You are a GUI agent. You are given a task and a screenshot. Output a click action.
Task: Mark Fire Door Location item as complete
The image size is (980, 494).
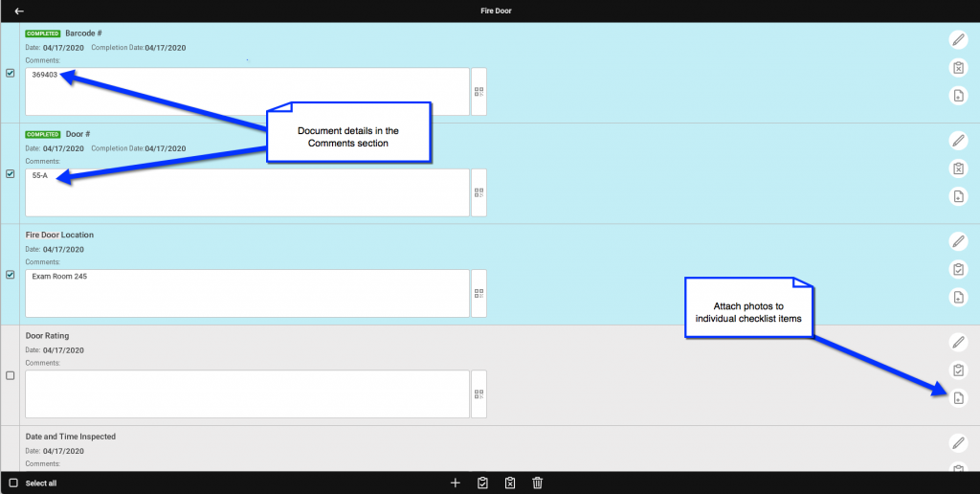point(958,269)
